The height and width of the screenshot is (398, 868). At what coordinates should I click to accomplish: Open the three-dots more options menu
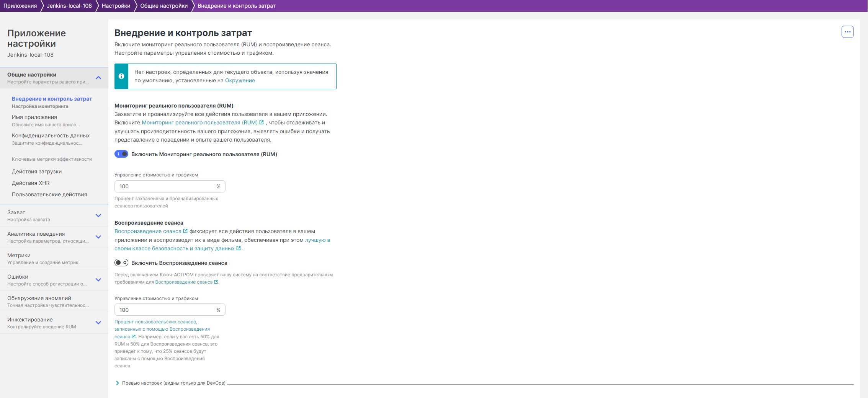click(847, 32)
